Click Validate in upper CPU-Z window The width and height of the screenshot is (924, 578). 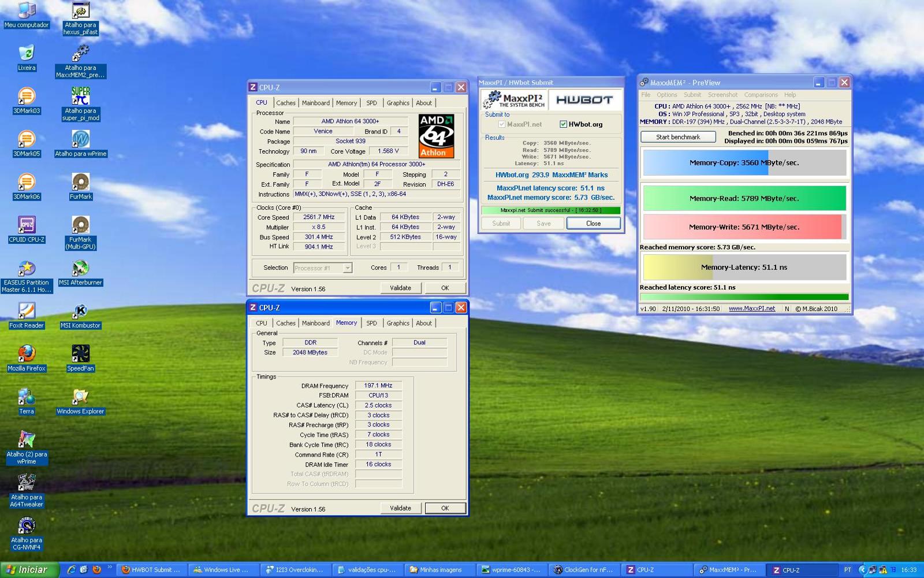[x=400, y=288]
